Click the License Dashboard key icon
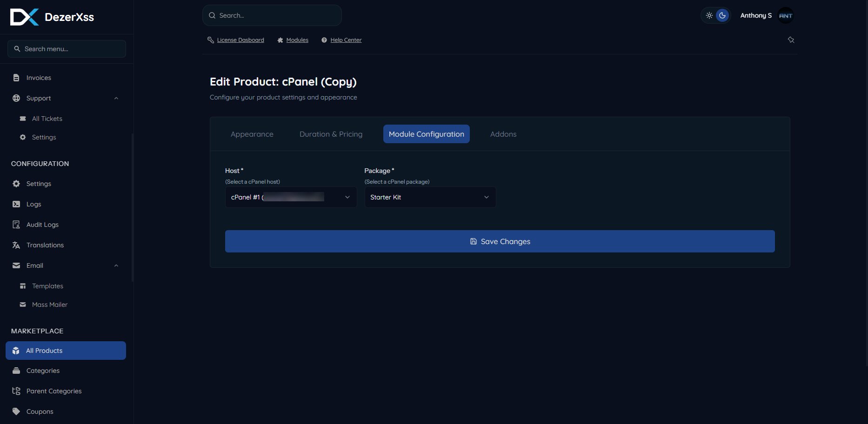868x424 pixels. [211, 40]
